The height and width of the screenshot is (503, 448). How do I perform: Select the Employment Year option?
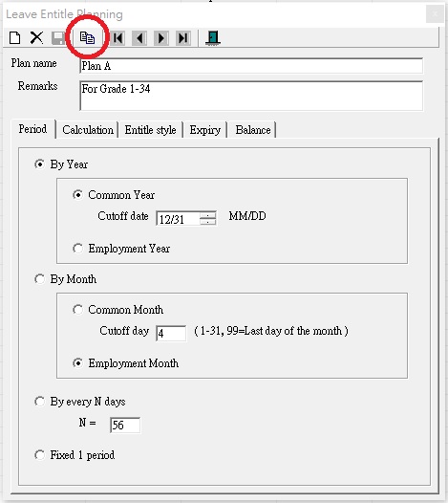78,249
